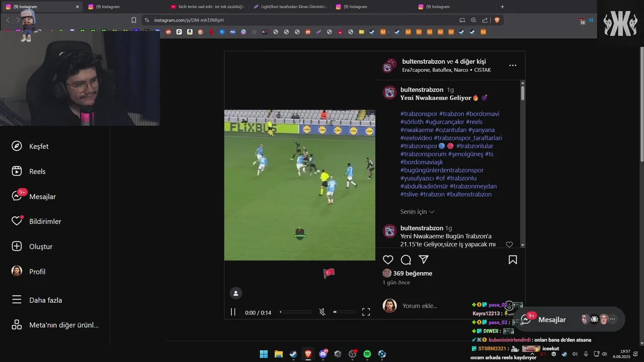Viewport: 644px width, 362px height.
Task: Adjust the video volume slider
Action: tap(344, 312)
